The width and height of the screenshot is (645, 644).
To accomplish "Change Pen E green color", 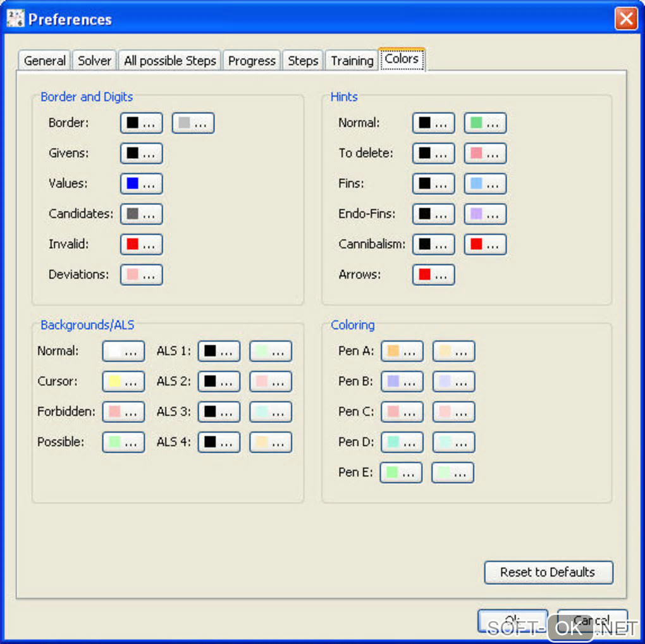I will [401, 473].
